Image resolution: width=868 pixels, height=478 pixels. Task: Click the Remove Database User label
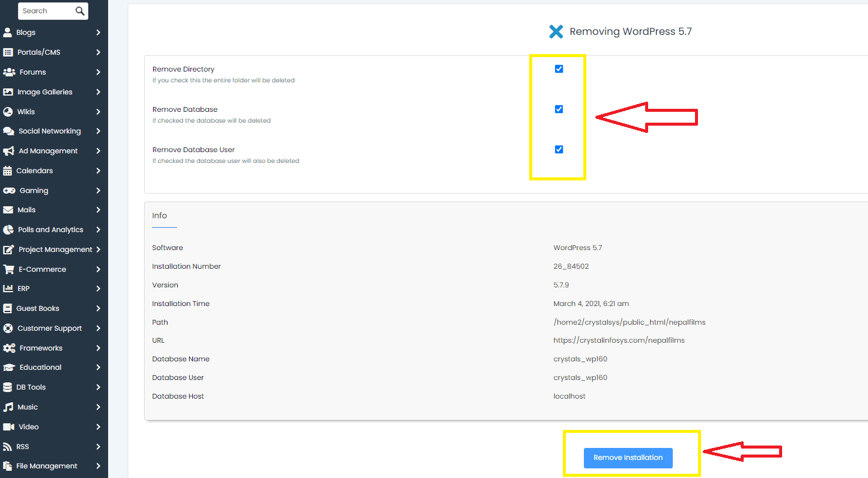(193, 150)
